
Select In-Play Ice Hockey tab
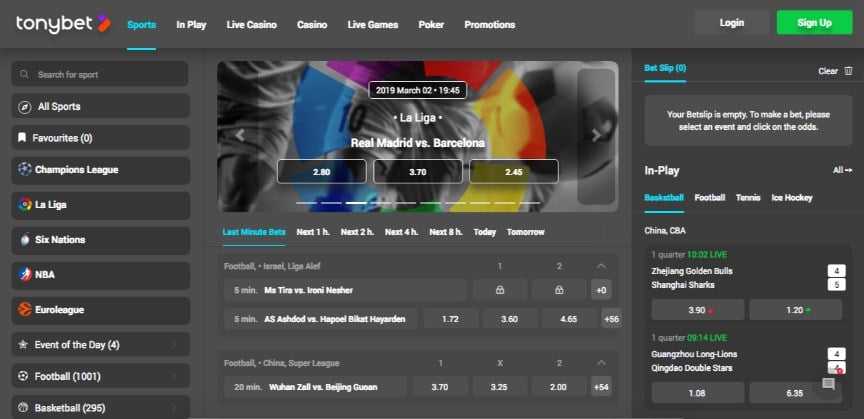pyautogui.click(x=792, y=197)
